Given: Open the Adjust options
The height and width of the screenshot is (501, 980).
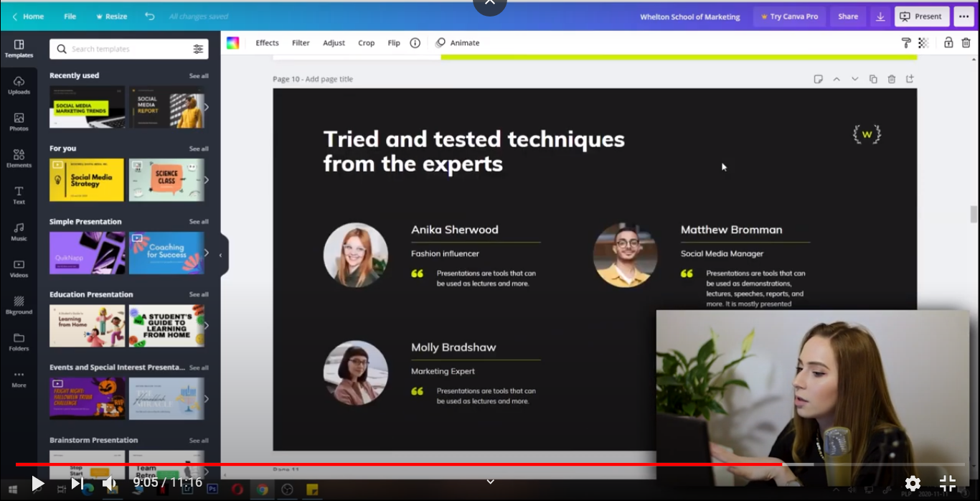Looking at the screenshot, I should tap(334, 43).
